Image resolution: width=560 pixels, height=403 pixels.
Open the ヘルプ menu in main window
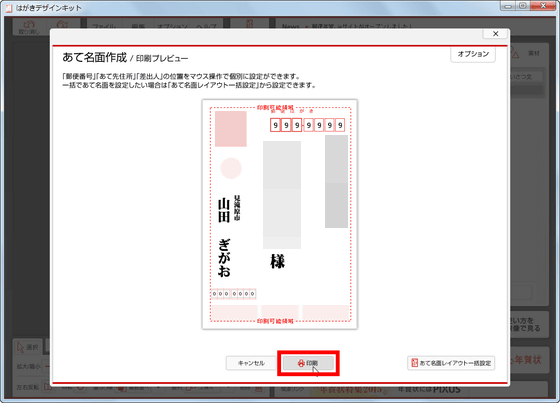[206, 27]
